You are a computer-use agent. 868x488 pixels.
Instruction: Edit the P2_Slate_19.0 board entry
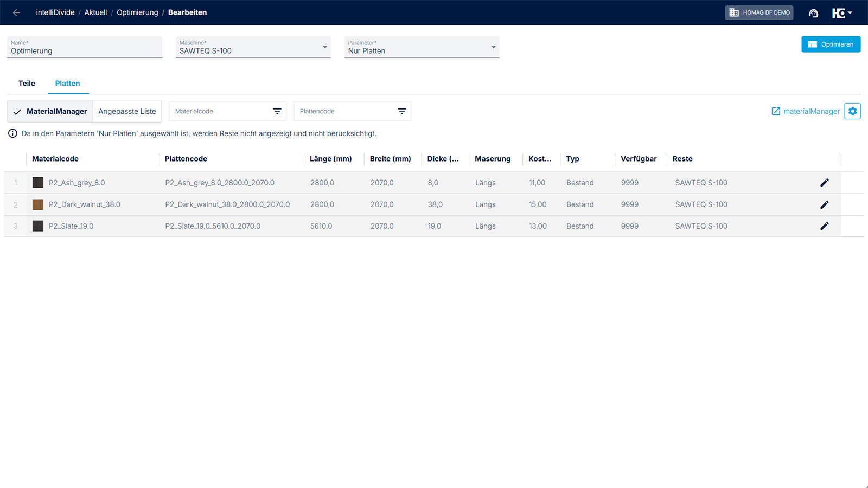[824, 226]
